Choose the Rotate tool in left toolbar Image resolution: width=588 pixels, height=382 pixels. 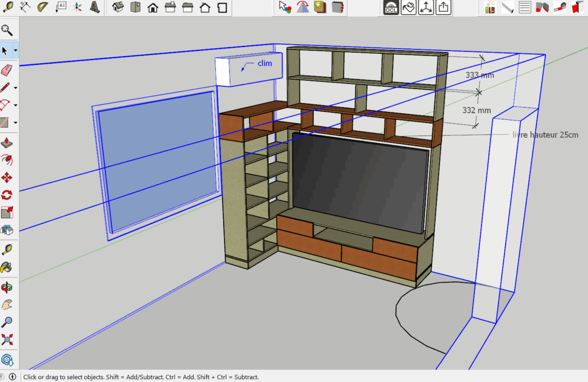7,195
